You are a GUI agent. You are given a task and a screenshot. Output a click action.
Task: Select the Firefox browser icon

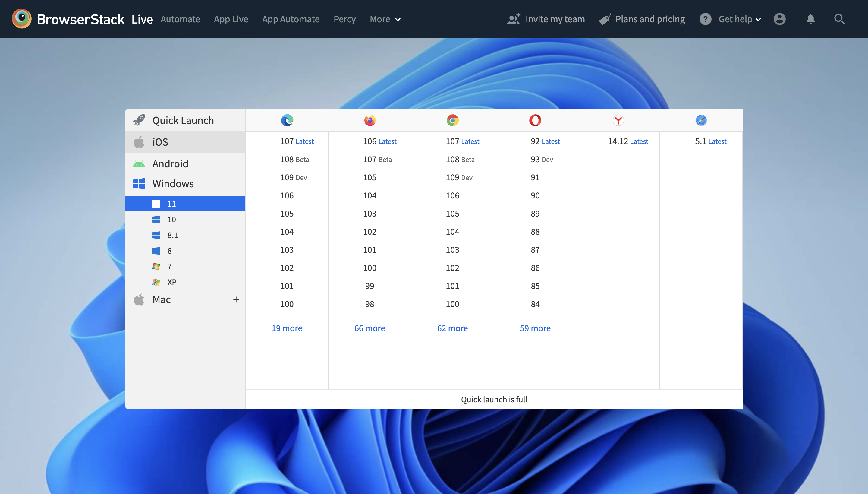tap(370, 120)
